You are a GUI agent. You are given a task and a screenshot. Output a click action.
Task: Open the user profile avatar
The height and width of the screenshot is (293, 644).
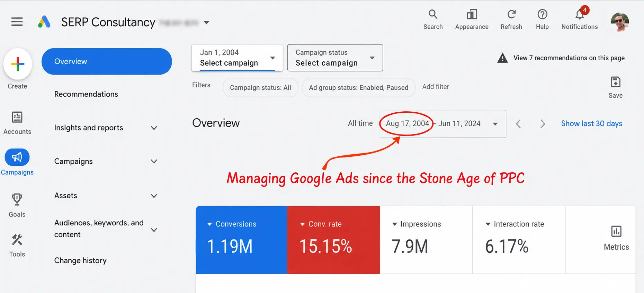[620, 22]
